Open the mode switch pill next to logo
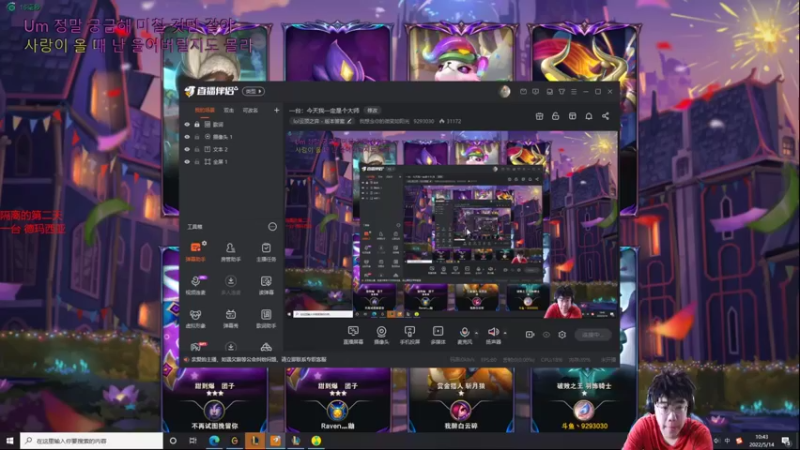The image size is (800, 450). (x=254, y=91)
